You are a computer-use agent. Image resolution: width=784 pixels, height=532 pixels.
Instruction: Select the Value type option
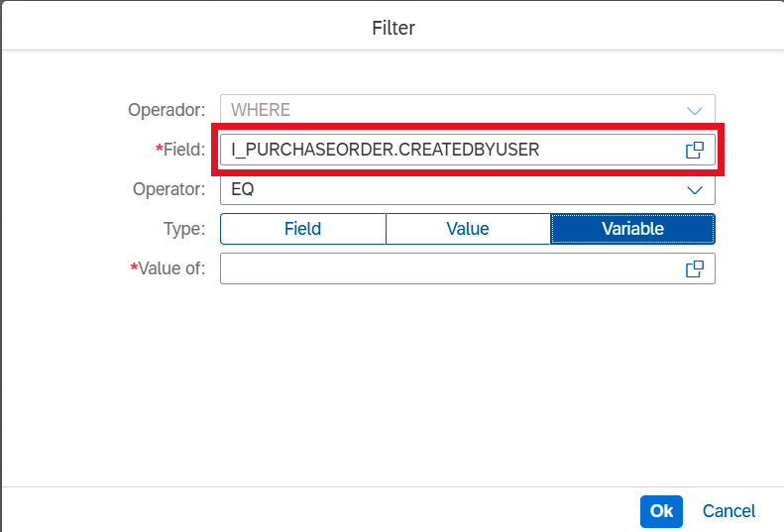point(468,229)
